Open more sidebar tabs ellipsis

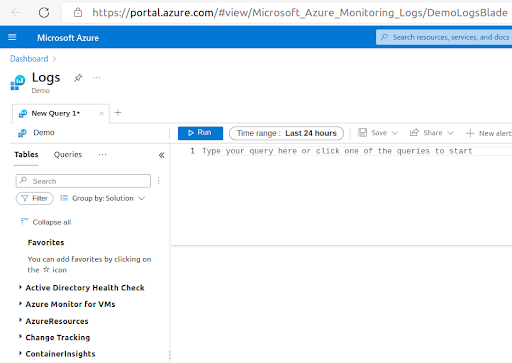point(103,155)
